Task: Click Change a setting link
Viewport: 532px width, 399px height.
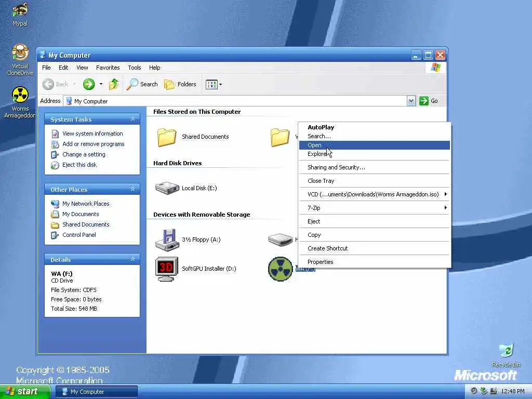Action: (x=84, y=154)
